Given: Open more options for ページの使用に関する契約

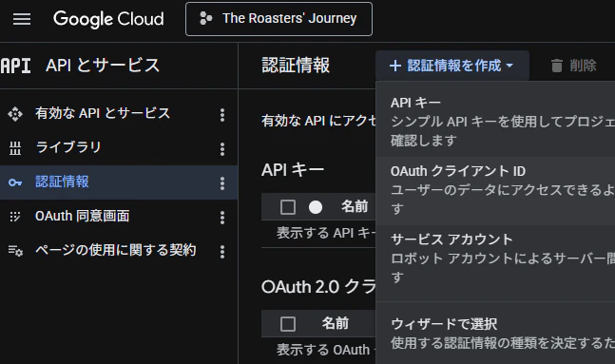Looking at the screenshot, I should (222, 252).
